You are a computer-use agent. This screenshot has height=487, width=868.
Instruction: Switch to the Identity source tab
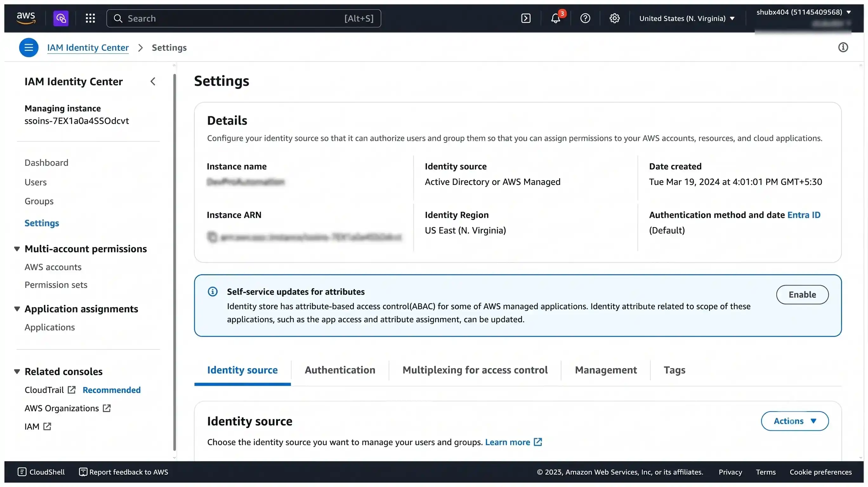pyautogui.click(x=242, y=370)
